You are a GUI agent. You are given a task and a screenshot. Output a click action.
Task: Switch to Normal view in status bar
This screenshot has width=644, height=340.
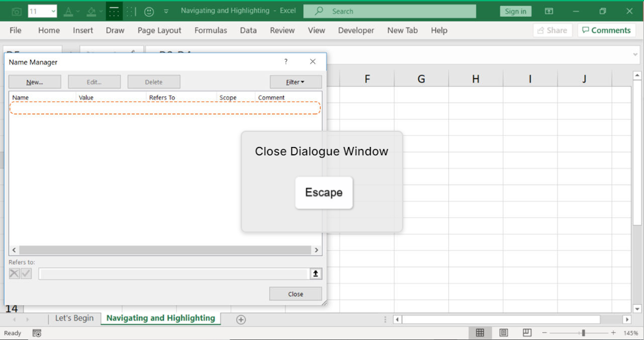point(479,333)
